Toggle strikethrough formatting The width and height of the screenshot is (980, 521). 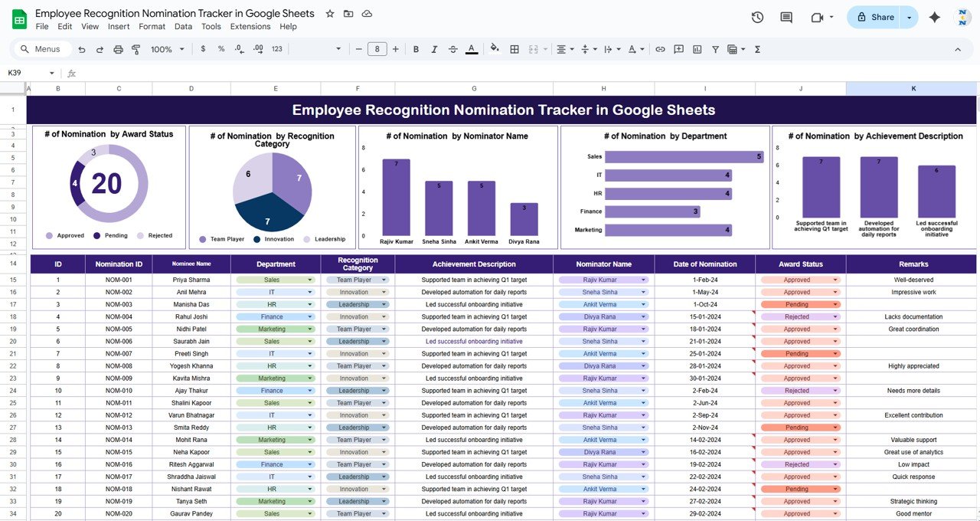point(452,49)
